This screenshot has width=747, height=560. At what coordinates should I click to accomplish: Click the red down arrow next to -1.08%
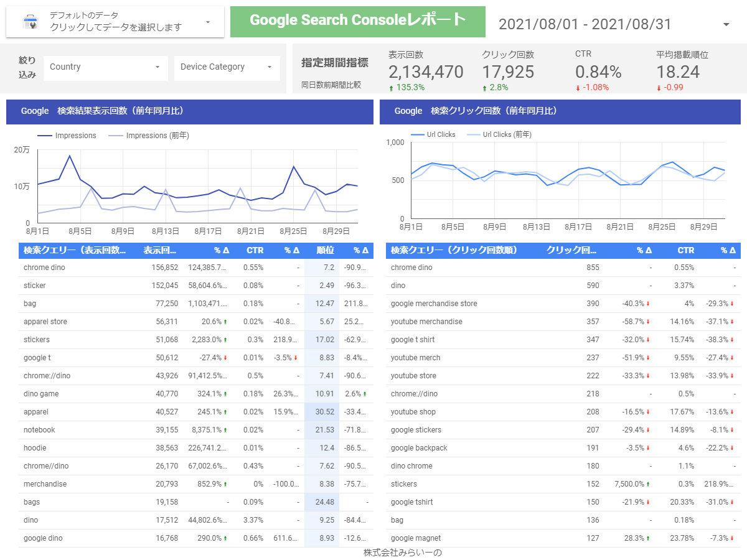click(578, 88)
